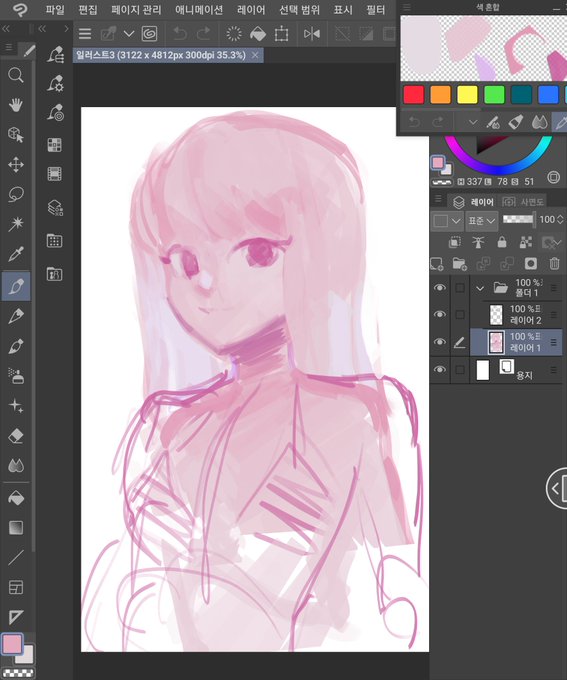The height and width of the screenshot is (680, 567).
Task: Click the Fill bucket in command bar
Action: pos(258,34)
